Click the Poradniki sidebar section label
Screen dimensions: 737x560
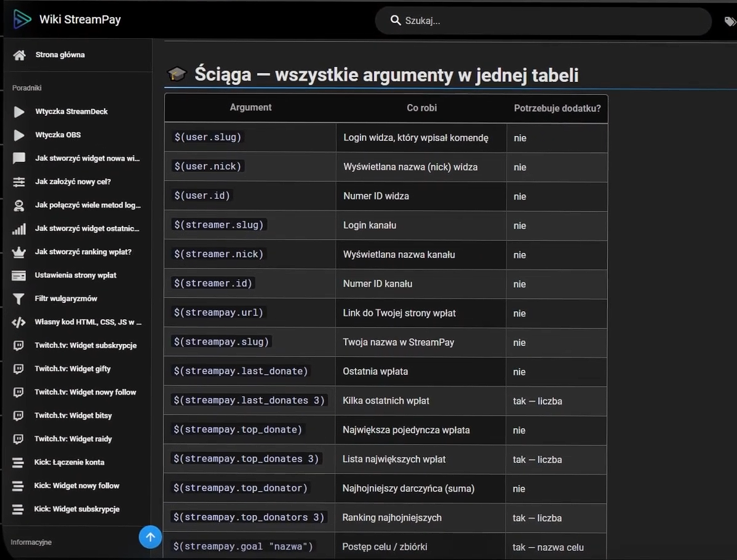pos(27,88)
